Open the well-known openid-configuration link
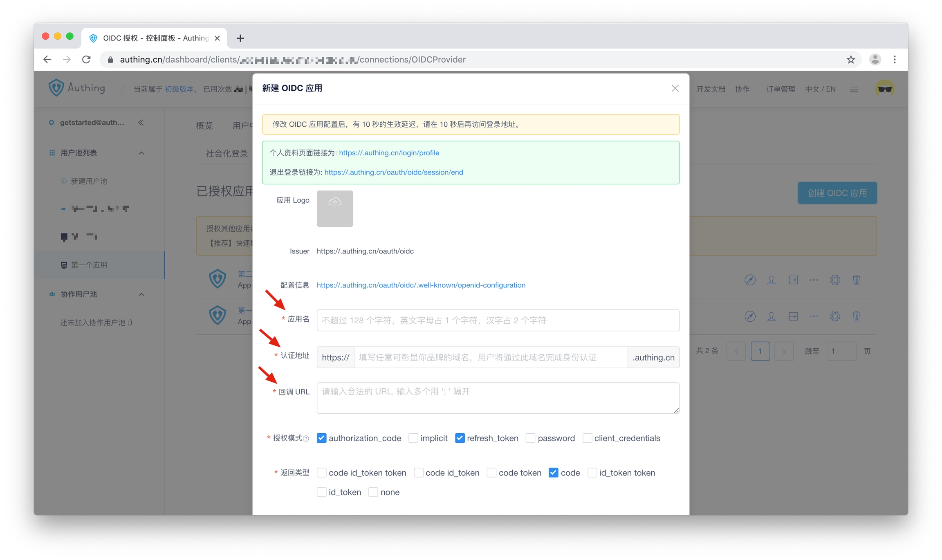Image resolution: width=942 pixels, height=560 pixels. (421, 285)
